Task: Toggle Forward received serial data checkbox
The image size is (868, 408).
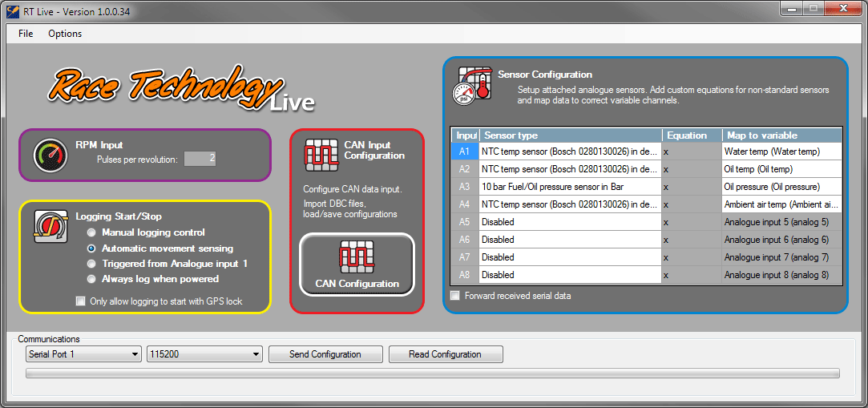Action: coord(455,296)
